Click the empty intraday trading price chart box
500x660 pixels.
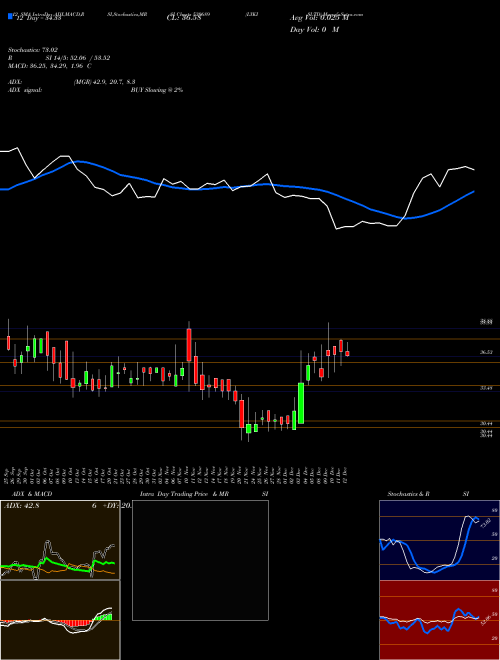tap(200, 560)
